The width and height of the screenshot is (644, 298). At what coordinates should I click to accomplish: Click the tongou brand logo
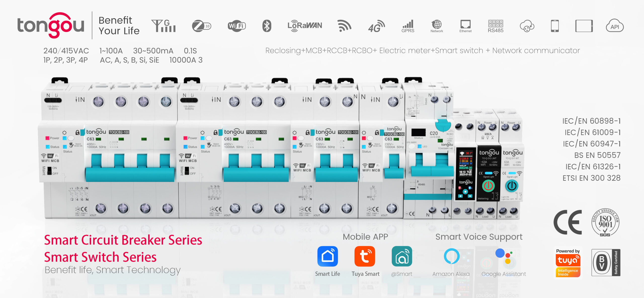coord(51,25)
